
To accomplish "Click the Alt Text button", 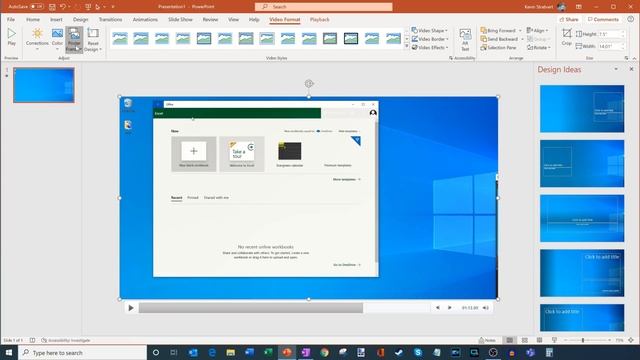I will [465, 40].
